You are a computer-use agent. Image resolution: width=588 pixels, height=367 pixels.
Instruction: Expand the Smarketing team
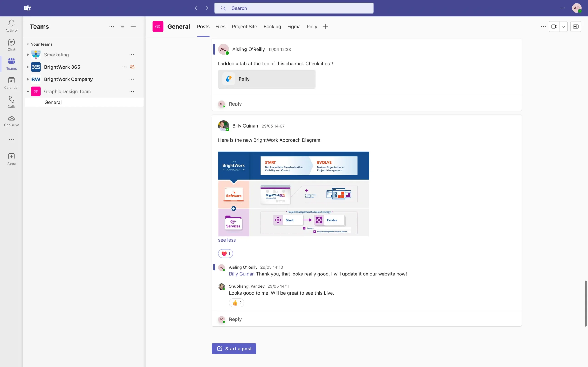point(28,55)
